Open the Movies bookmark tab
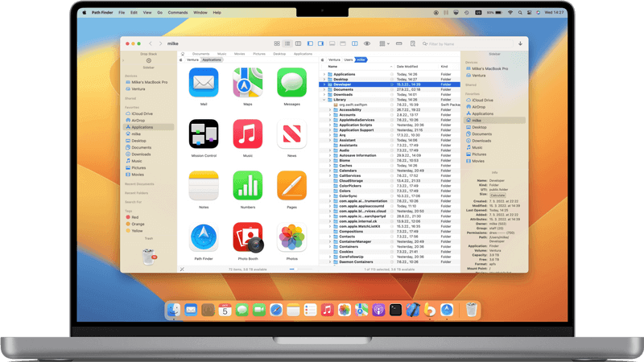 point(239,54)
